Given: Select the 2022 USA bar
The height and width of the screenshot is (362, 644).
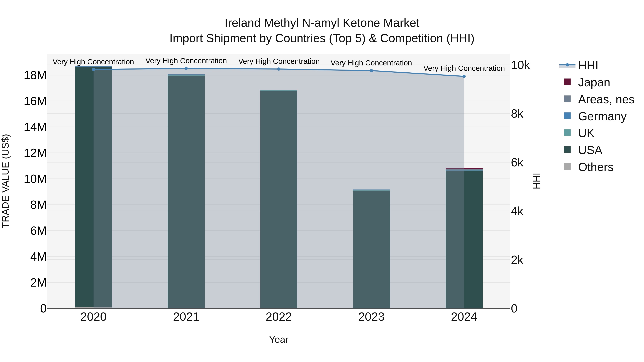Looking at the screenshot, I should [279, 200].
